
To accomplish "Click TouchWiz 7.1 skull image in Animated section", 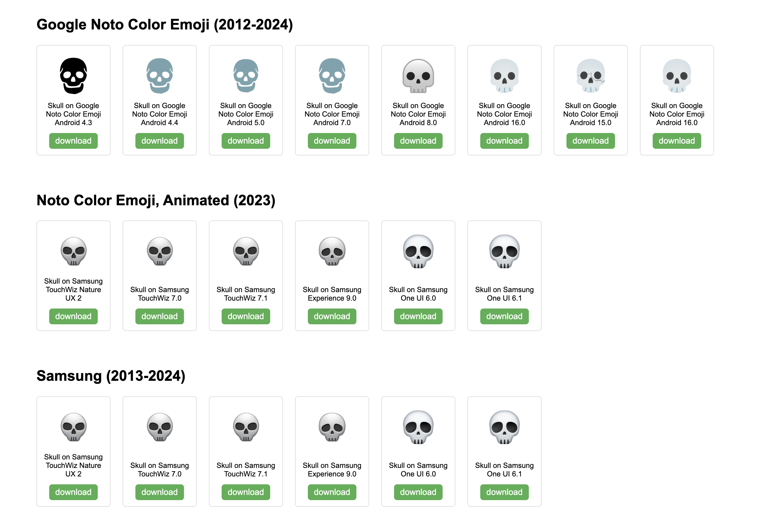I will tap(246, 251).
